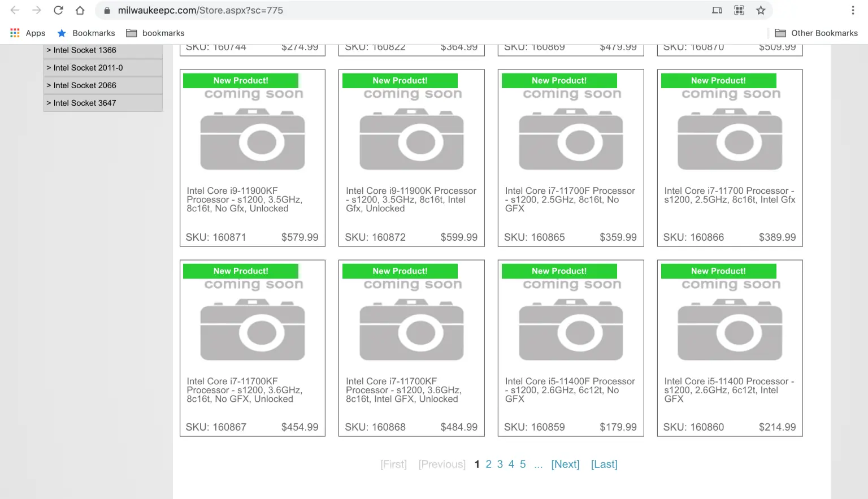
Task: Click the Intel Core i5-11400 Intel GFX title
Action: click(x=730, y=390)
